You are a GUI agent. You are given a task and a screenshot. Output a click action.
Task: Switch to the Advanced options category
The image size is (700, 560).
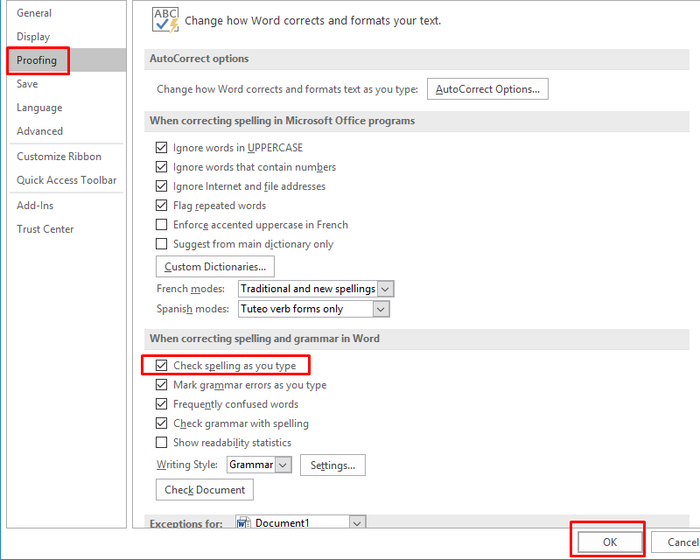pos(40,131)
